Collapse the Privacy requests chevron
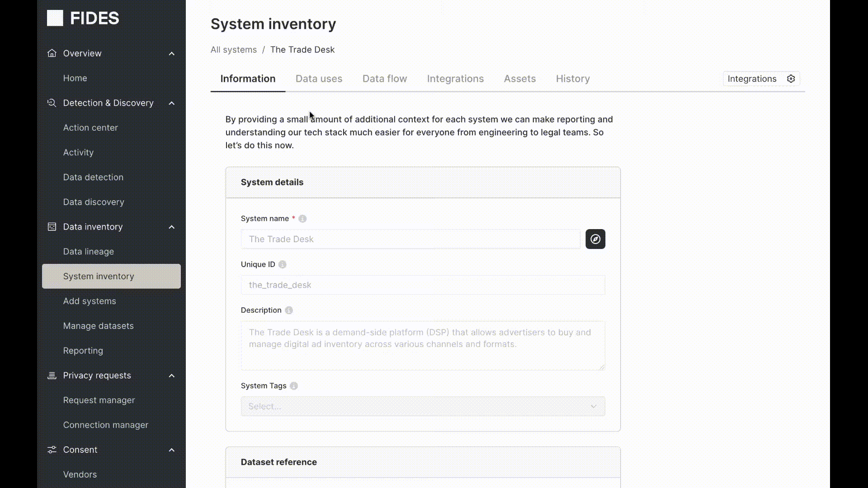Screen dimensions: 868x488 point(172,376)
